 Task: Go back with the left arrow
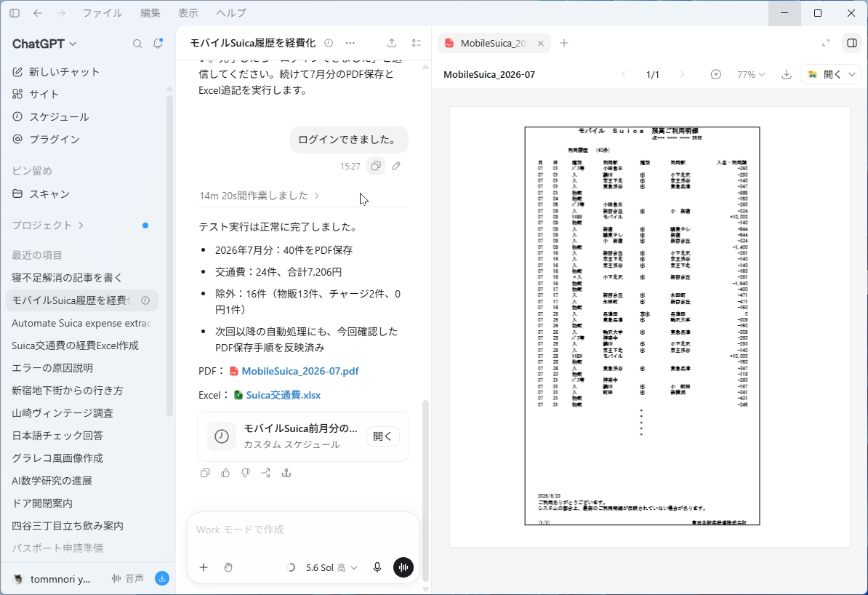[x=38, y=13]
